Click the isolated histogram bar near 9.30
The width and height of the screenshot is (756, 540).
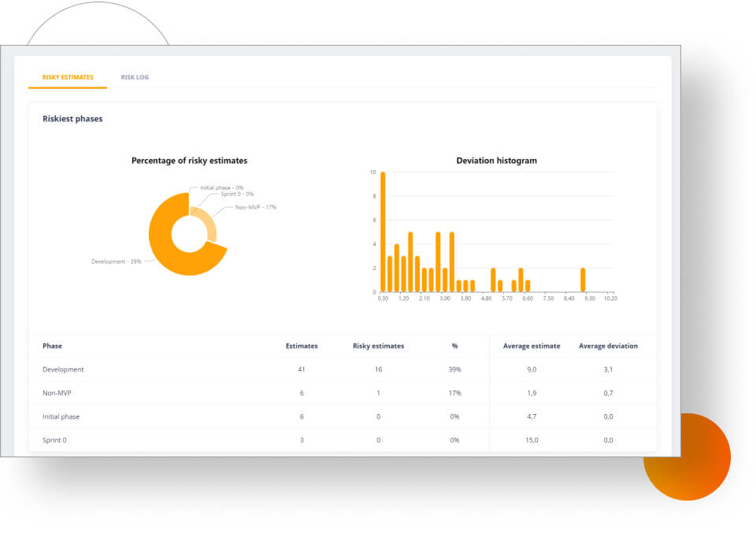point(583,279)
